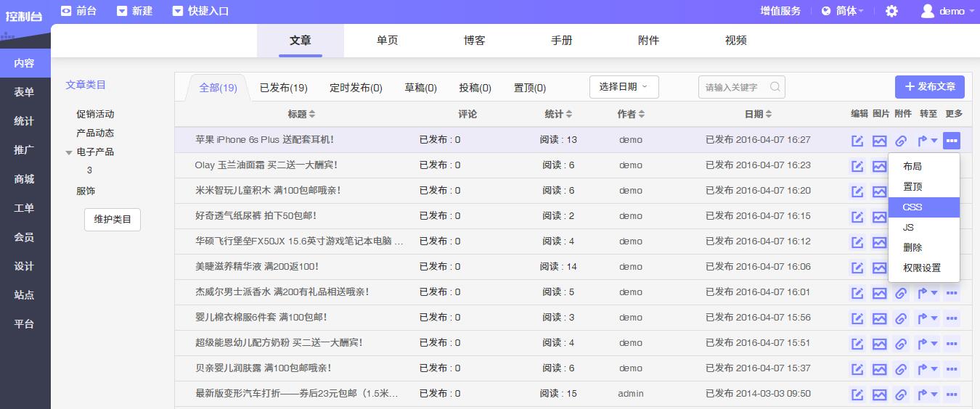Click attachment icon for 婴儿棉衣棉服6件套 article

(x=901, y=318)
